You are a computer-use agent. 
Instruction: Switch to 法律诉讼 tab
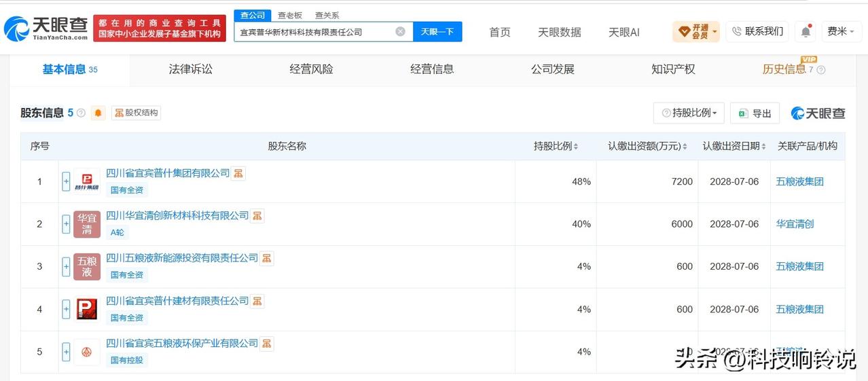(x=191, y=69)
